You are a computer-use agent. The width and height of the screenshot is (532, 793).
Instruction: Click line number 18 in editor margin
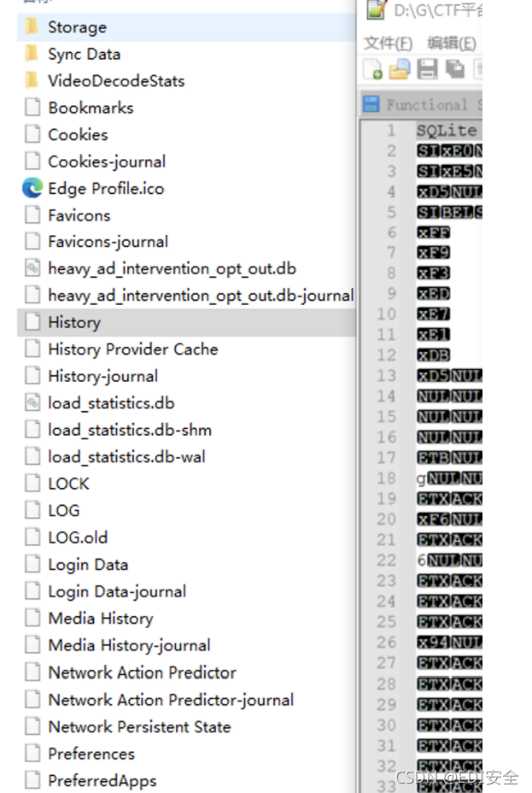(x=386, y=478)
